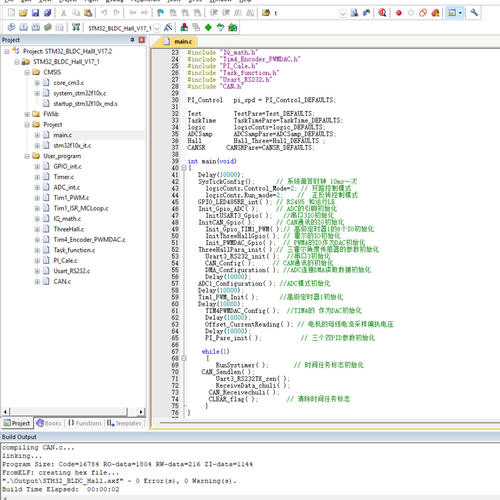500x500 pixels.
Task: Open the target selection dropdown STM32_BLDC_Hall_V17_1
Action: click(x=124, y=28)
